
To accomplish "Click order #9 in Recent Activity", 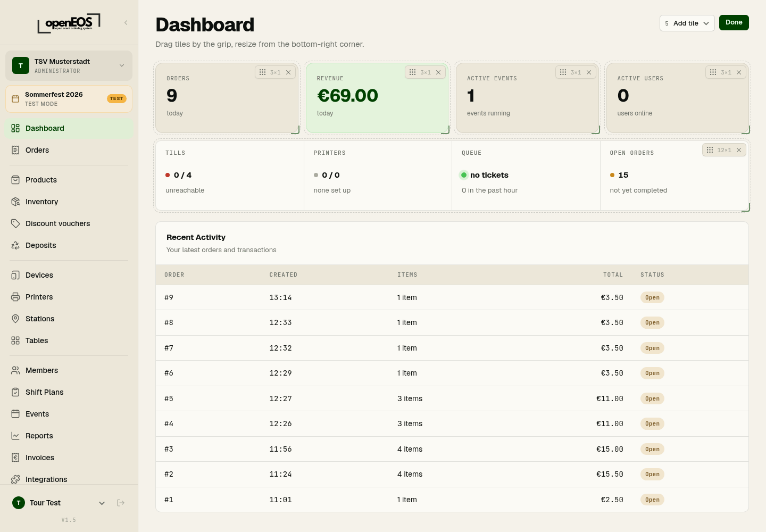I will point(452,297).
